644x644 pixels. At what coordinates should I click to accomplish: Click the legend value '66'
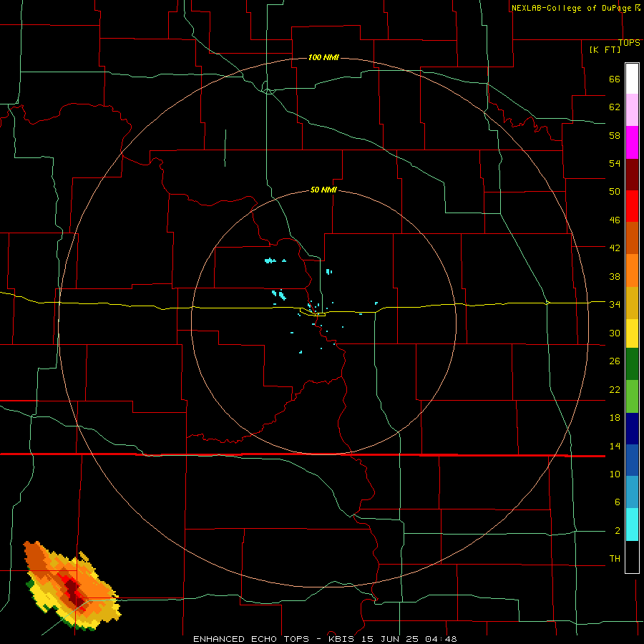click(x=615, y=79)
